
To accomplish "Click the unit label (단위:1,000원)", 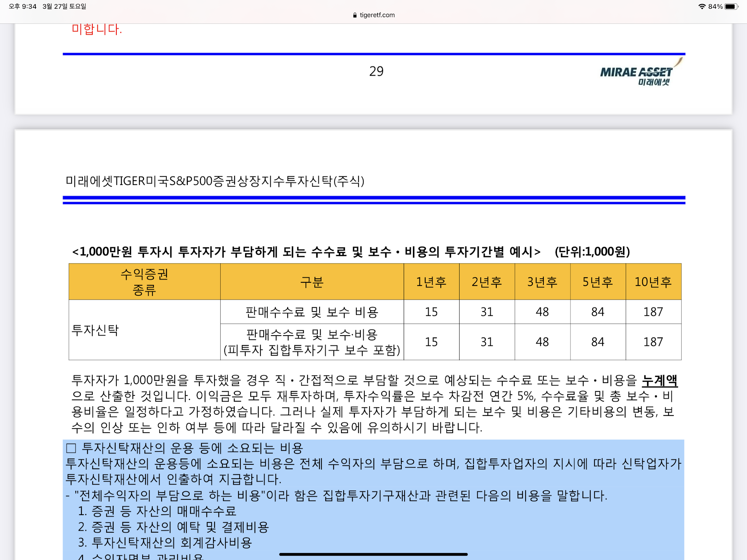I will click(592, 252).
